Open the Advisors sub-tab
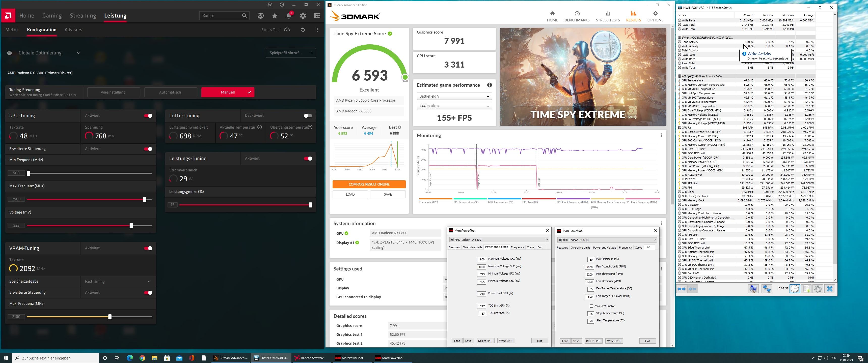868x363 pixels. [x=73, y=30]
